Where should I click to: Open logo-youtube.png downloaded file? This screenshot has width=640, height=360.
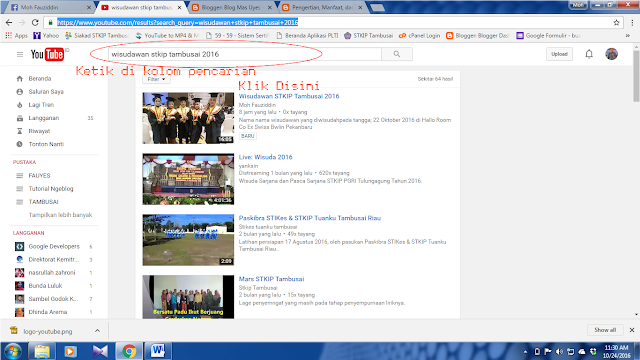coord(47,331)
